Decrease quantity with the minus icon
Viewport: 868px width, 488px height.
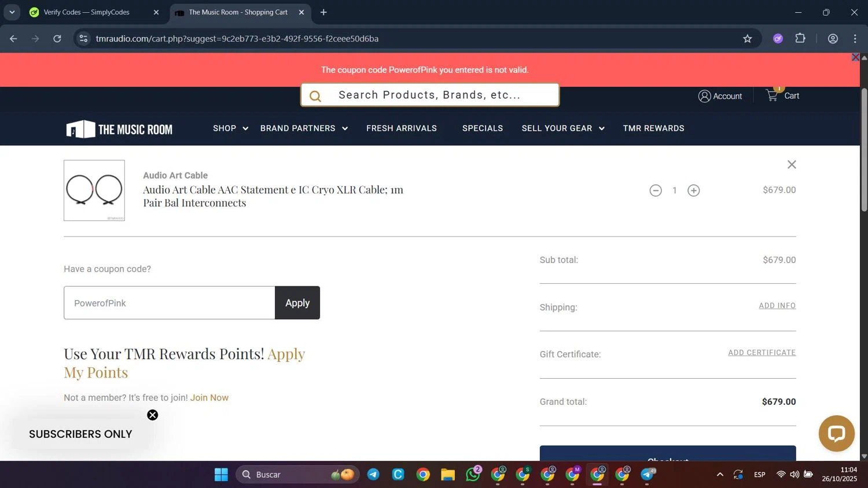pyautogui.click(x=656, y=190)
